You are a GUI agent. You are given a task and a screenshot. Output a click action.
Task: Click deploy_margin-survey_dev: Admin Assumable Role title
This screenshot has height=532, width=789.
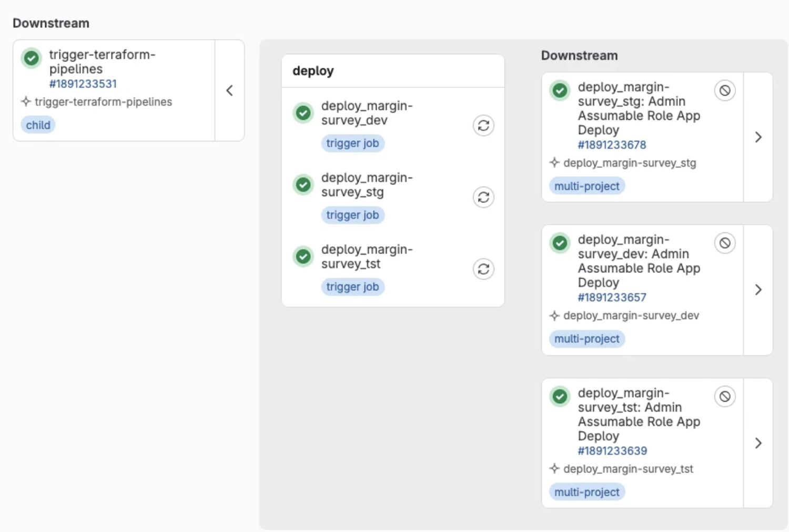(x=639, y=261)
